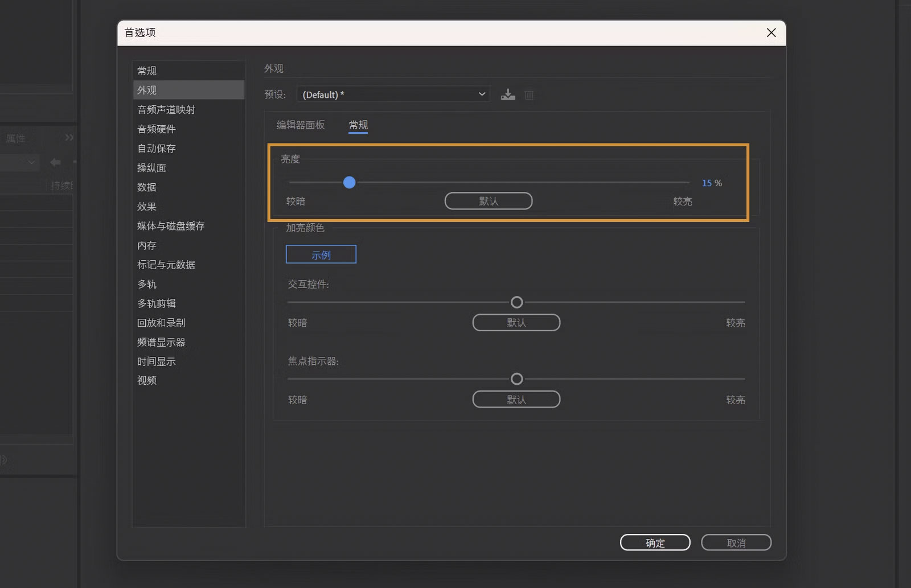The width and height of the screenshot is (911, 588).
Task: Click the 示例 highlight color swatch
Action: (x=321, y=254)
